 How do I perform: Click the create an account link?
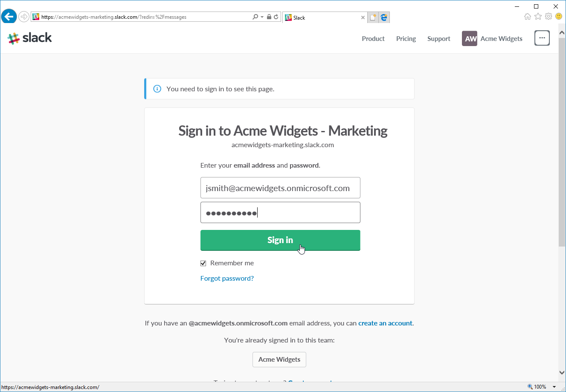click(385, 323)
